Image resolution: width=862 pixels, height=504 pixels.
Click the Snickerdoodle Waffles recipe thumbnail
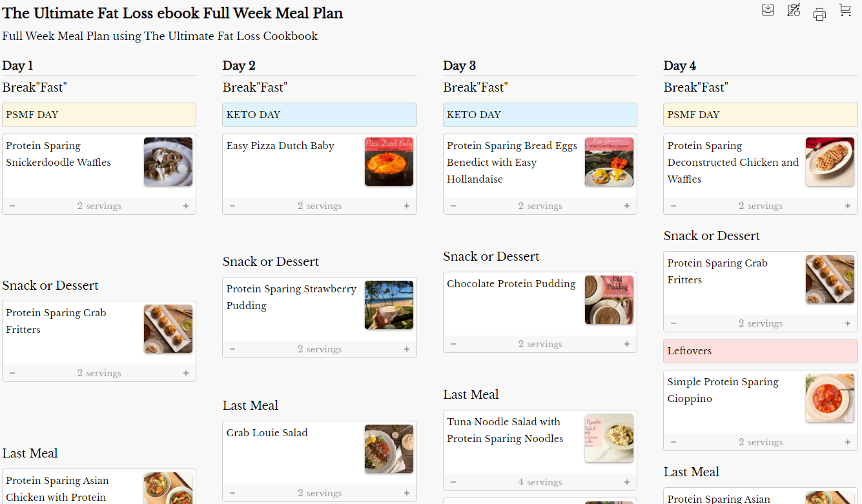tap(168, 162)
